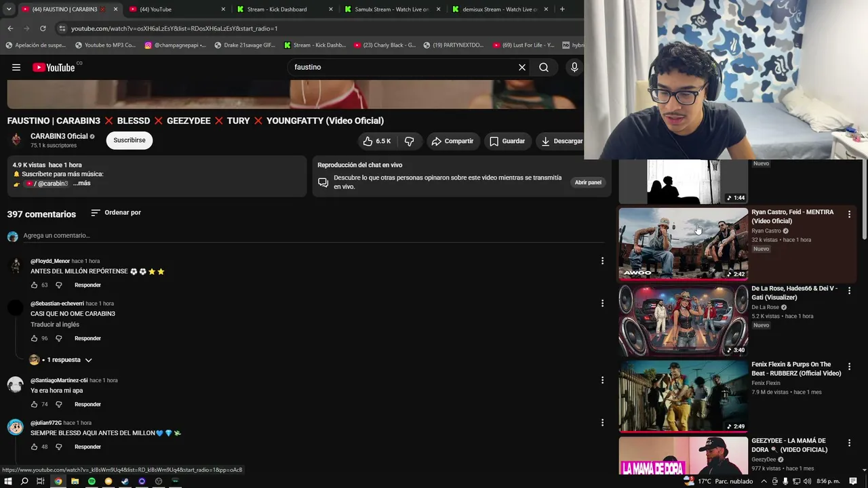Dislike the comment by @SantiagoMartinez-c6i

pos(58,405)
